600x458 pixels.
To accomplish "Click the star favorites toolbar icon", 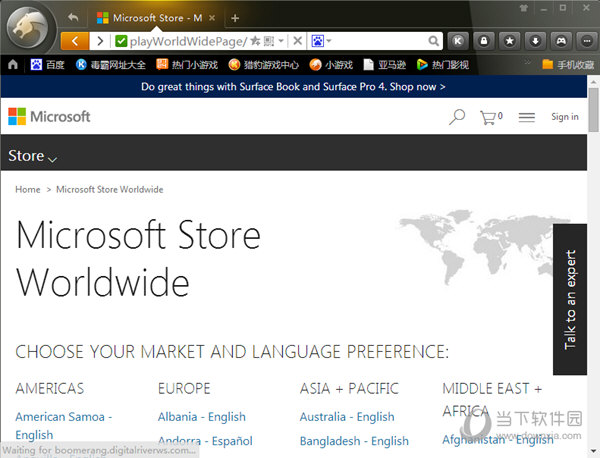I will point(509,41).
